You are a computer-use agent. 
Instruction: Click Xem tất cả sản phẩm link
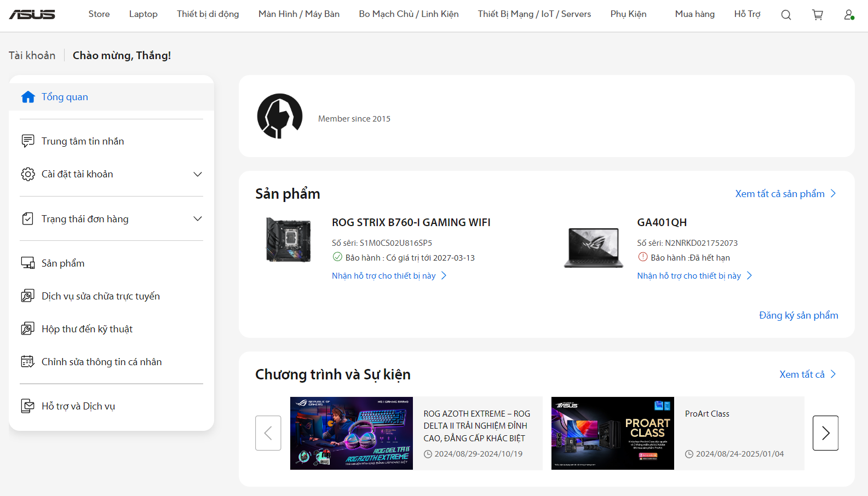780,194
